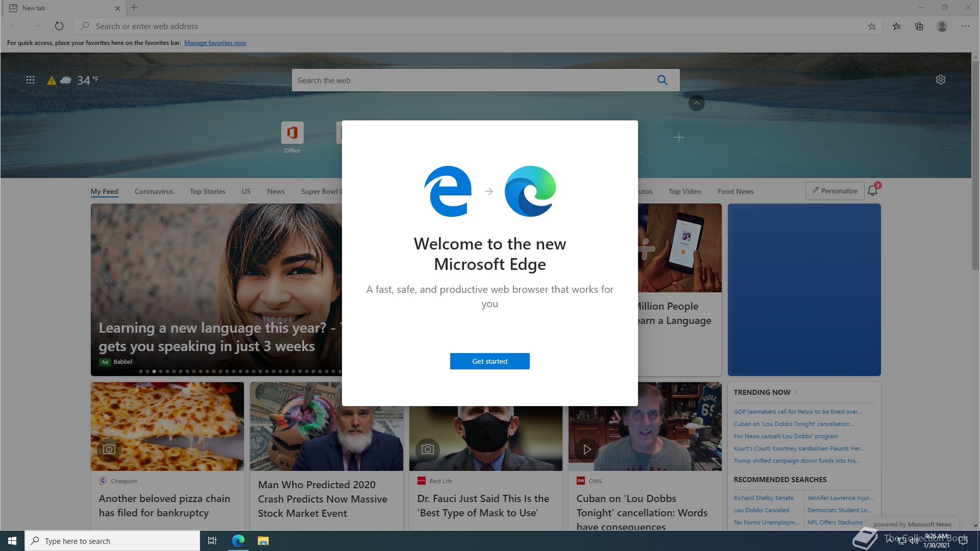Viewport: 980px width, 551px height.
Task: Open GOP lawmakers call for Pelosi link
Action: [797, 412]
